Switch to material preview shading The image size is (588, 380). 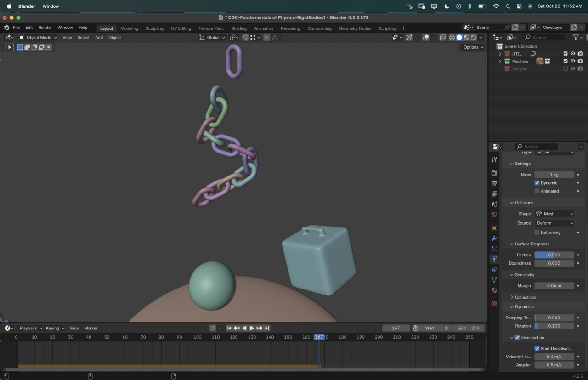pos(466,38)
